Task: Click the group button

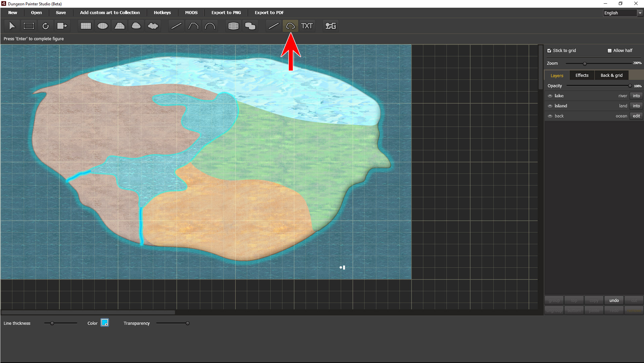Action: 554,300
